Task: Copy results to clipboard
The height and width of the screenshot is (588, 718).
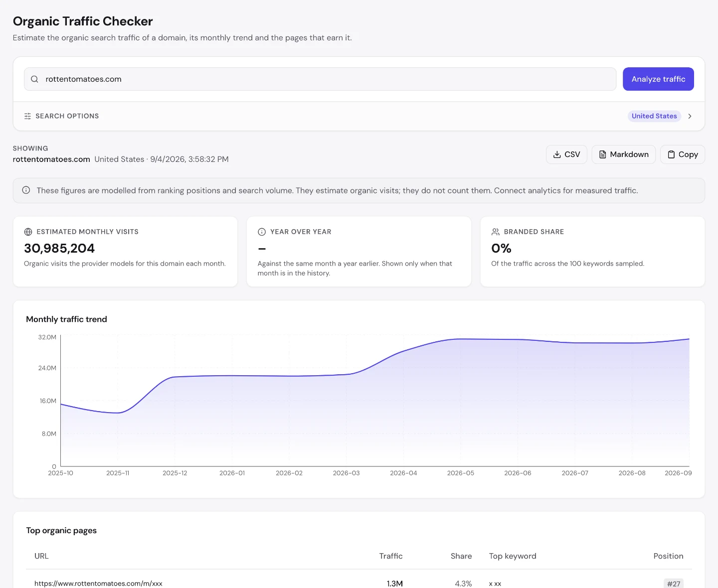Action: click(683, 154)
